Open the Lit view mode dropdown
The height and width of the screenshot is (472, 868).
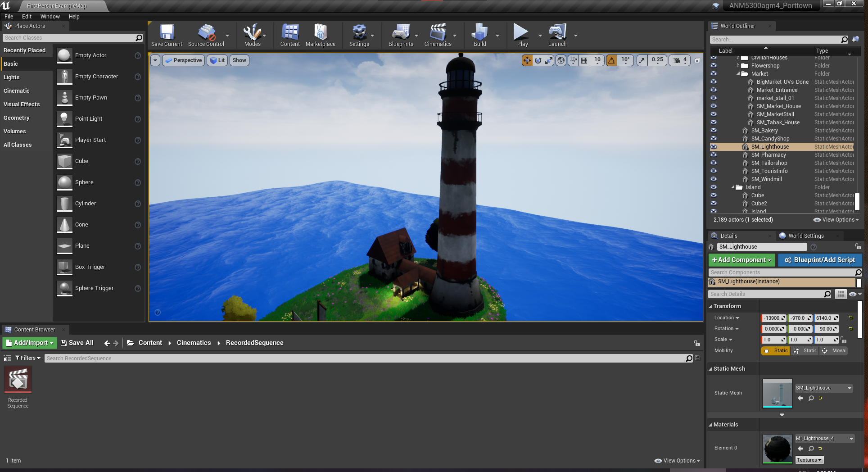217,60
